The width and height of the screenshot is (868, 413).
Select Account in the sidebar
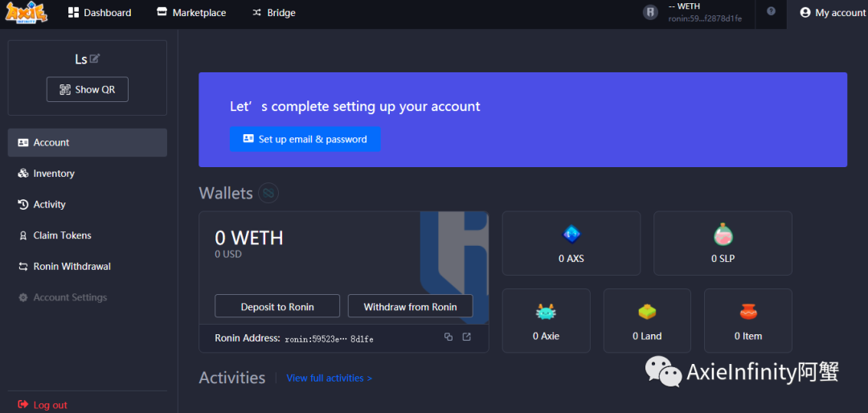tap(88, 142)
